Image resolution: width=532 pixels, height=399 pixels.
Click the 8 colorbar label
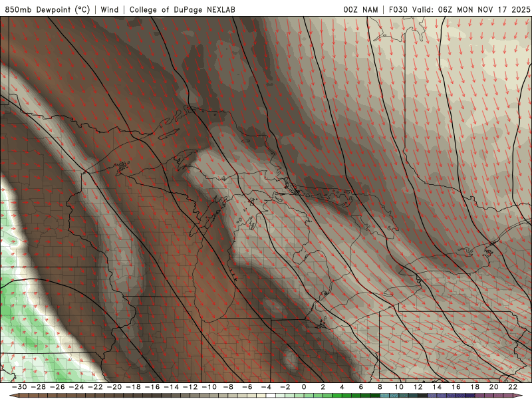point(380,387)
